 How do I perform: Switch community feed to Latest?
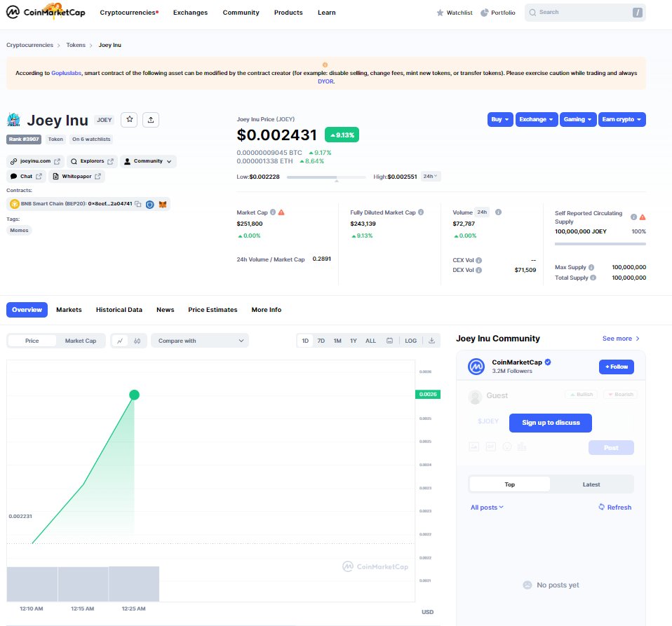click(591, 484)
